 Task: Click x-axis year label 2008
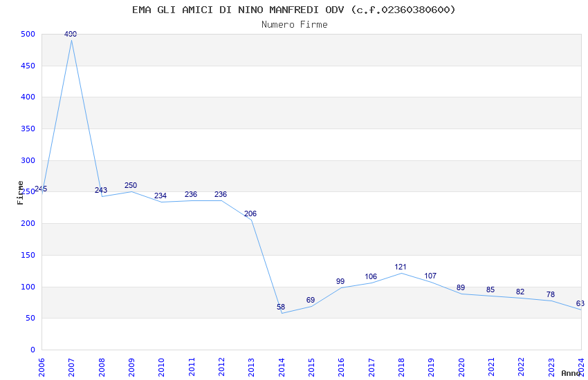click(102, 368)
